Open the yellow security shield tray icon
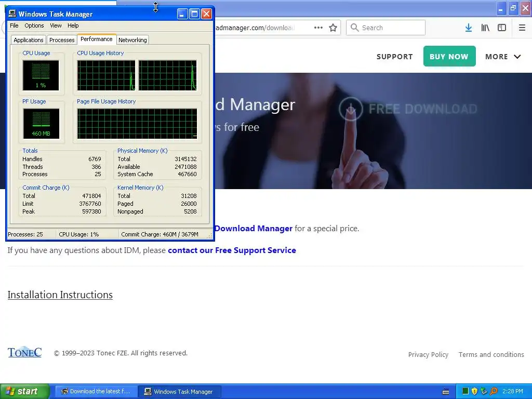Viewport: 532px width, 399px height. pos(474,391)
